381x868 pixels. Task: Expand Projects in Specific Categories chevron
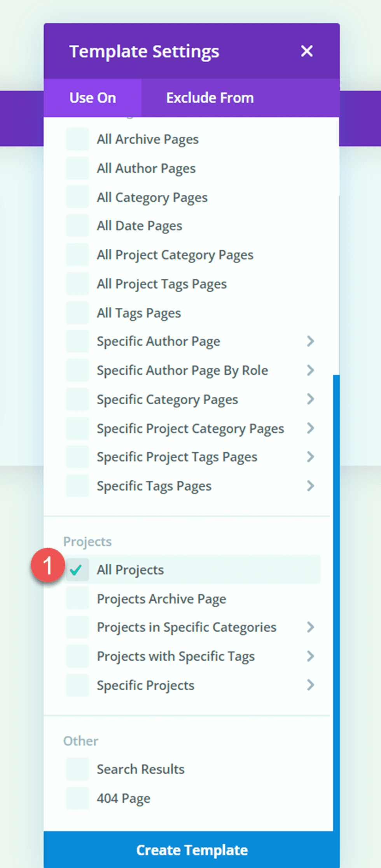[310, 627]
